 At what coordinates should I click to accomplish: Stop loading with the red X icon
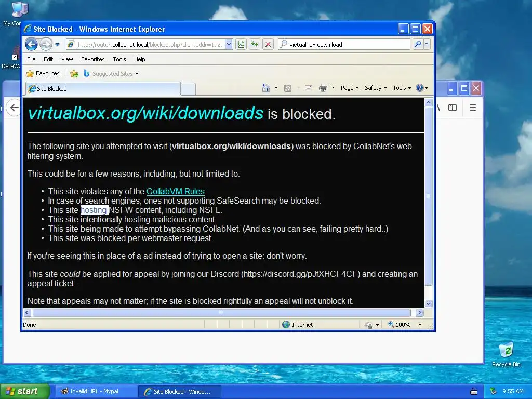pyautogui.click(x=268, y=45)
